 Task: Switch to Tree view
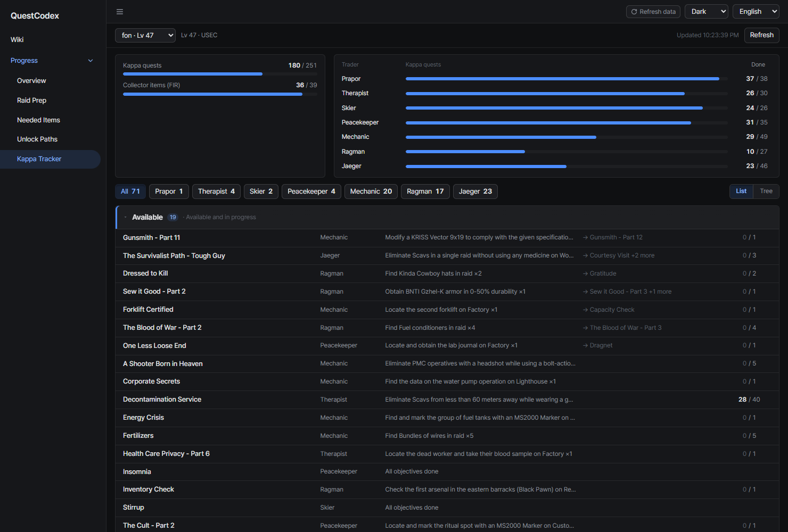coord(766,192)
